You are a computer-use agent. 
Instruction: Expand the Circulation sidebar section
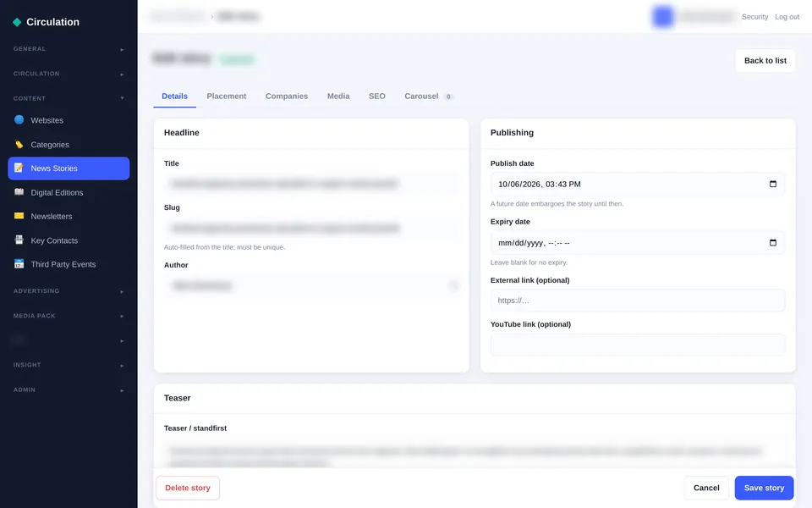coord(69,74)
